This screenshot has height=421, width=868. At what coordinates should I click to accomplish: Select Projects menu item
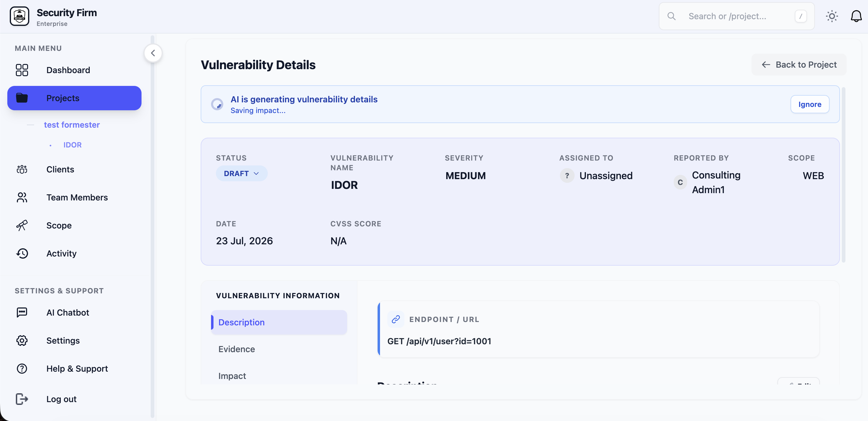pyautogui.click(x=74, y=98)
